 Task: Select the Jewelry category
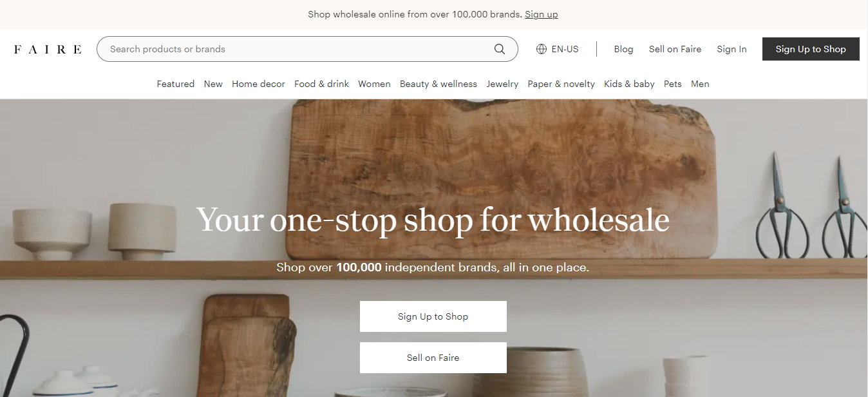(x=502, y=84)
